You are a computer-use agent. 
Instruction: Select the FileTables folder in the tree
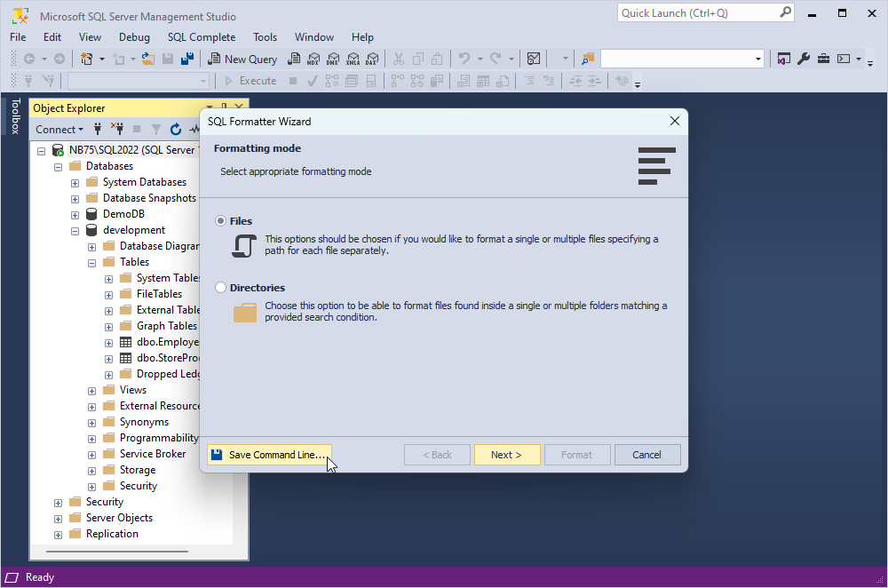pos(159,294)
